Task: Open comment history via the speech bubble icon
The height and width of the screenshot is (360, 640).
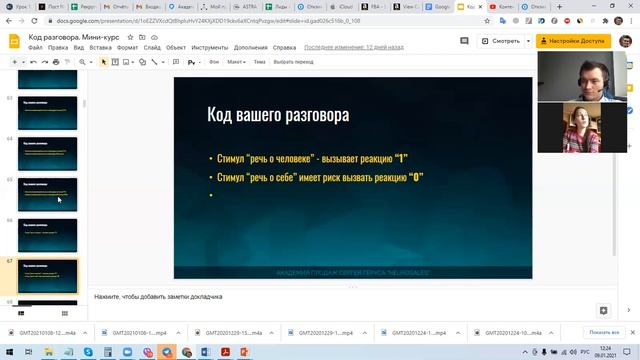Action: 464,41
